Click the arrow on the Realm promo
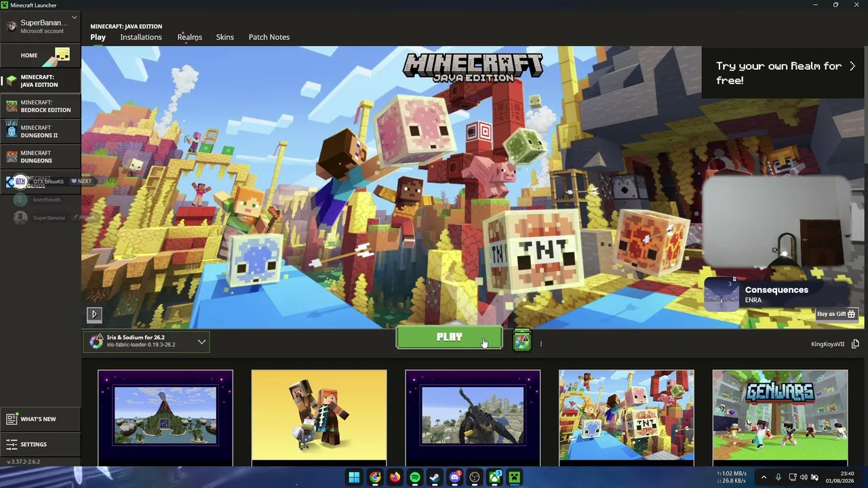The width and height of the screenshot is (868, 488). click(852, 66)
